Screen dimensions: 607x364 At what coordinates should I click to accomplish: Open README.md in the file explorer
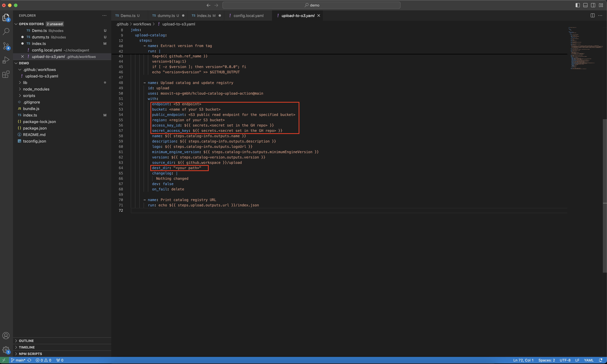coord(34,135)
